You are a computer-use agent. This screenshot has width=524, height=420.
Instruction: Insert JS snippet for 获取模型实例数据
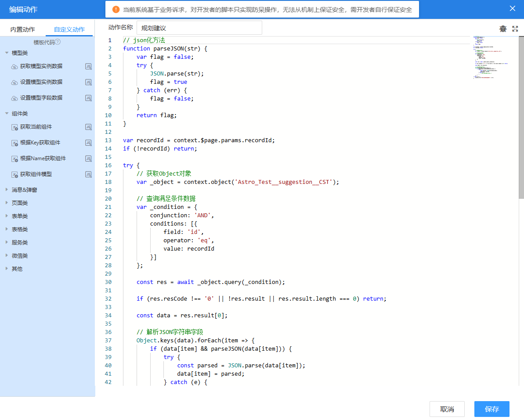[x=88, y=66]
